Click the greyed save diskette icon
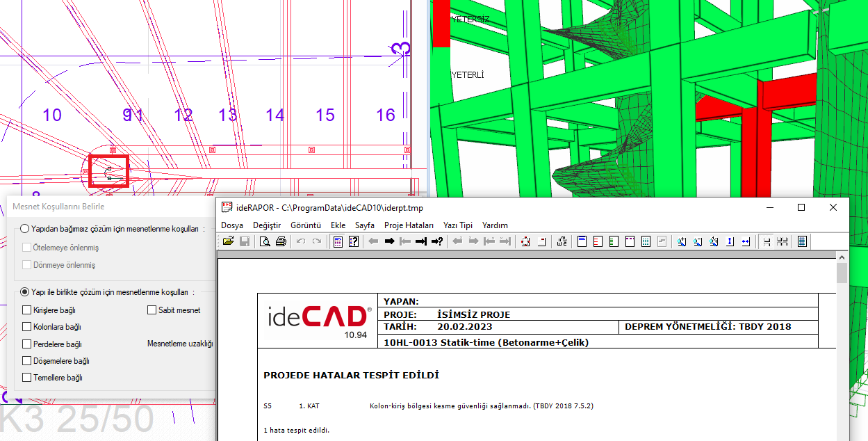The height and width of the screenshot is (441, 868). 245,241
